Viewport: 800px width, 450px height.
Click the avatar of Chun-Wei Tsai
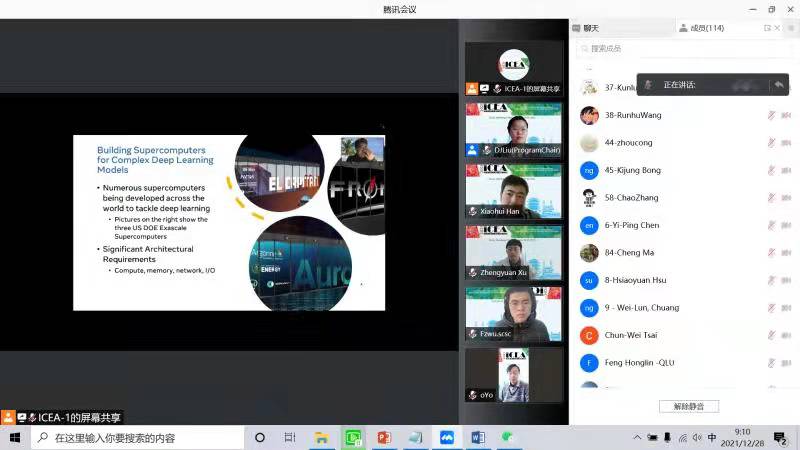tap(590, 335)
